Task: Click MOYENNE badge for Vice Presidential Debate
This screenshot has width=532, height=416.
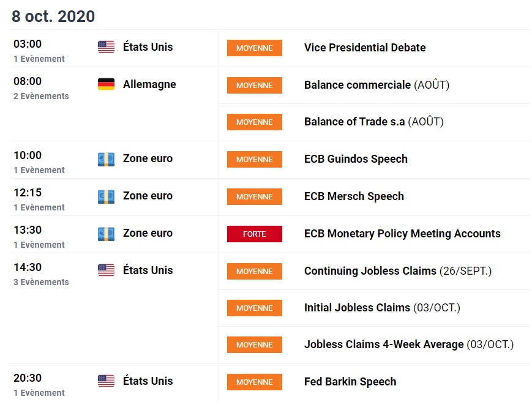Action: [255, 48]
